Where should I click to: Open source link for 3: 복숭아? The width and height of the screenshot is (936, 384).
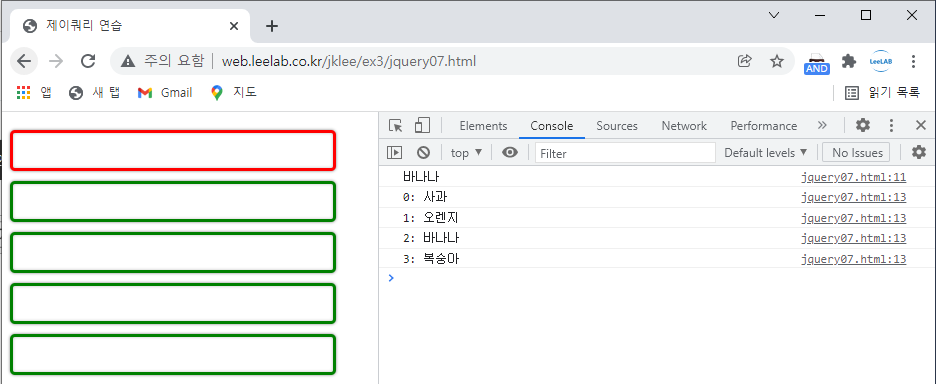[854, 259]
